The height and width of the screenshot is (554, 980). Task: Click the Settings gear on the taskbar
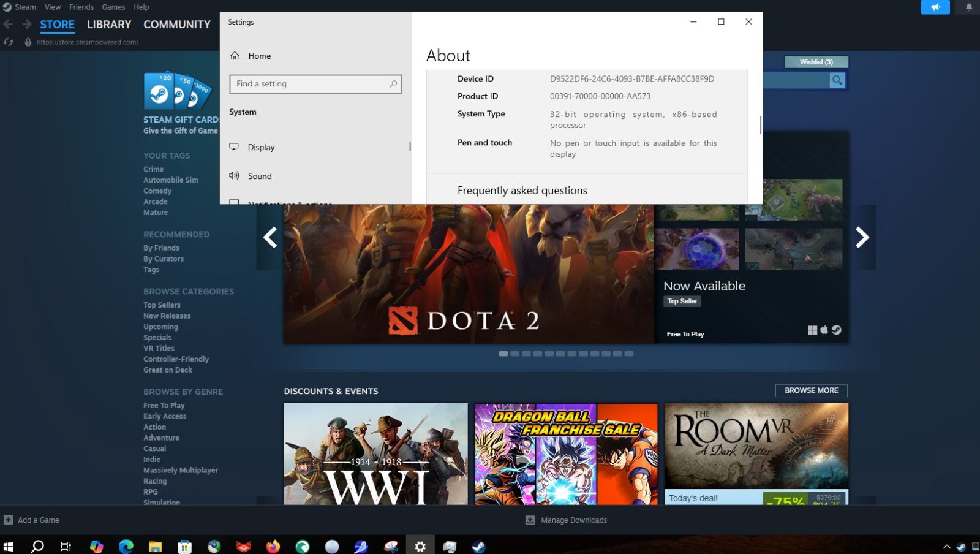click(x=420, y=546)
